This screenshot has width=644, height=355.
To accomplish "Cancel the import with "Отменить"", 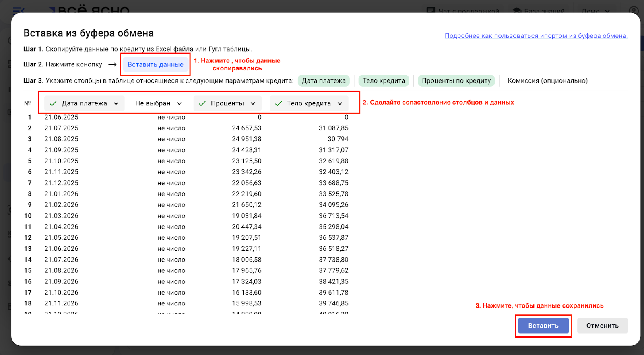I will click(602, 326).
